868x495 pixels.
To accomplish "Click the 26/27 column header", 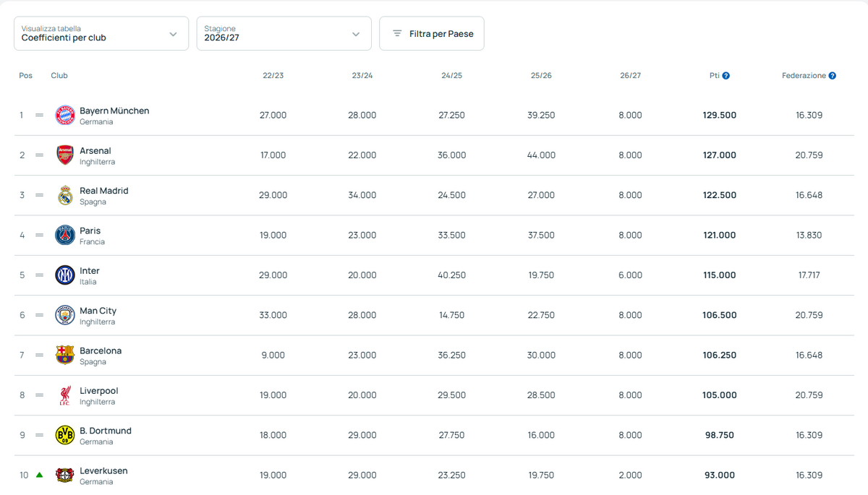I will click(630, 75).
